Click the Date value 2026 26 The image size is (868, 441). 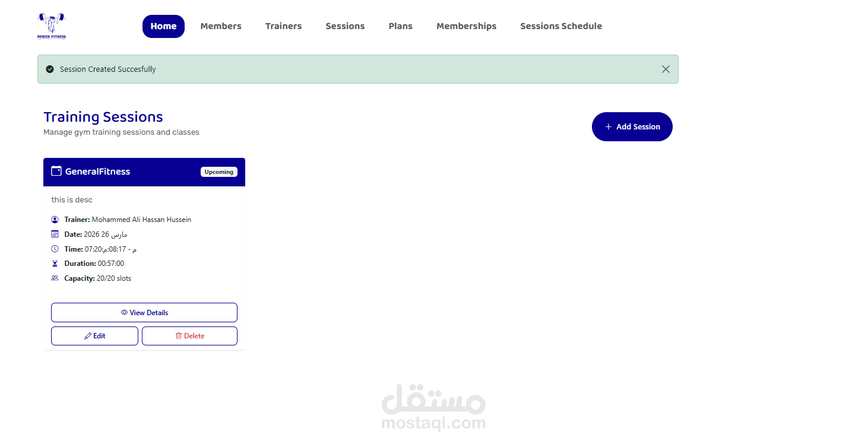(106, 234)
